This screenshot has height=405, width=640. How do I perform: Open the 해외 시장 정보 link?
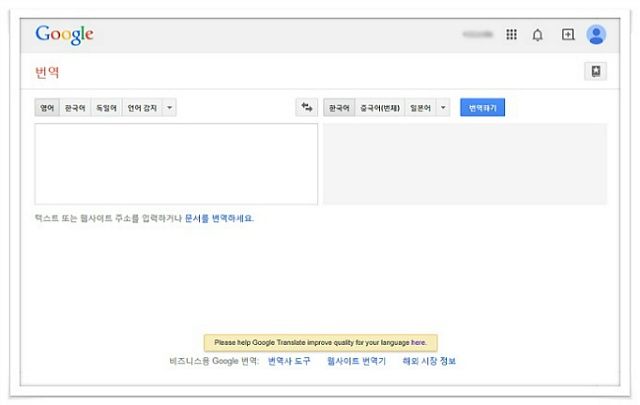[x=429, y=361]
